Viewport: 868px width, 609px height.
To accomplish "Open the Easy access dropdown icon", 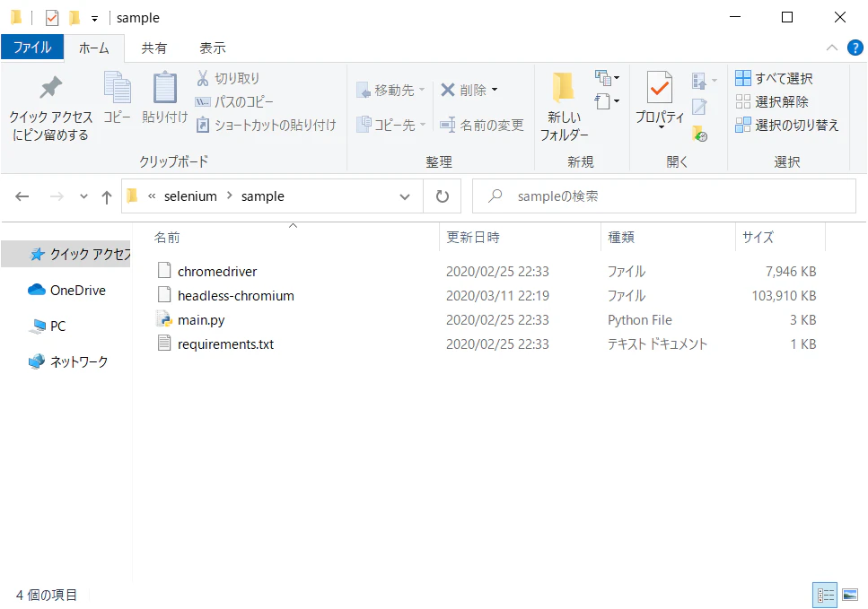I will click(x=608, y=101).
